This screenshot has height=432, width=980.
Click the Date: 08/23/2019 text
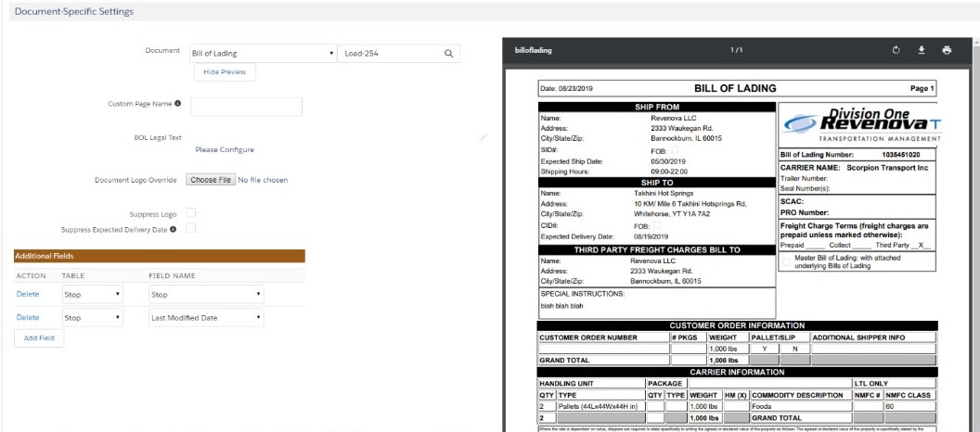coord(566,89)
